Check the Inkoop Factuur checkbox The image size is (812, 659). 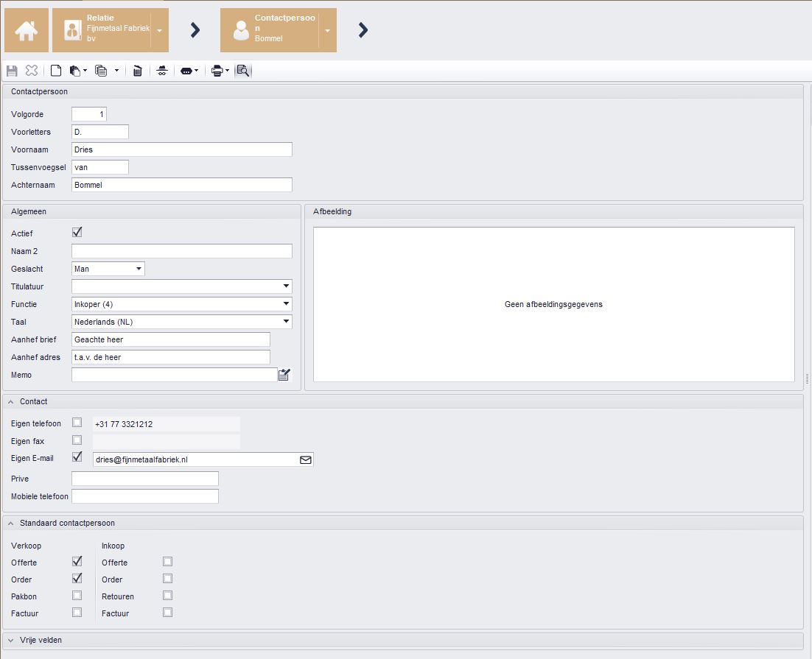point(168,613)
